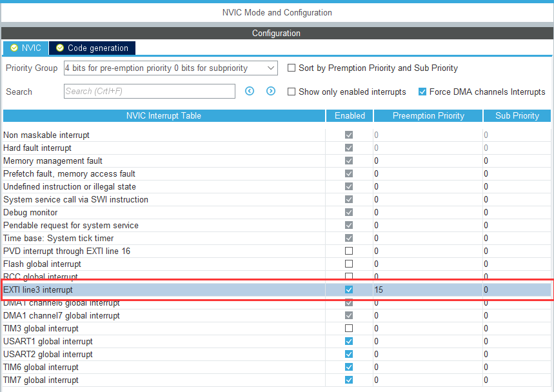Select Pendable request for system service

(x=71, y=225)
